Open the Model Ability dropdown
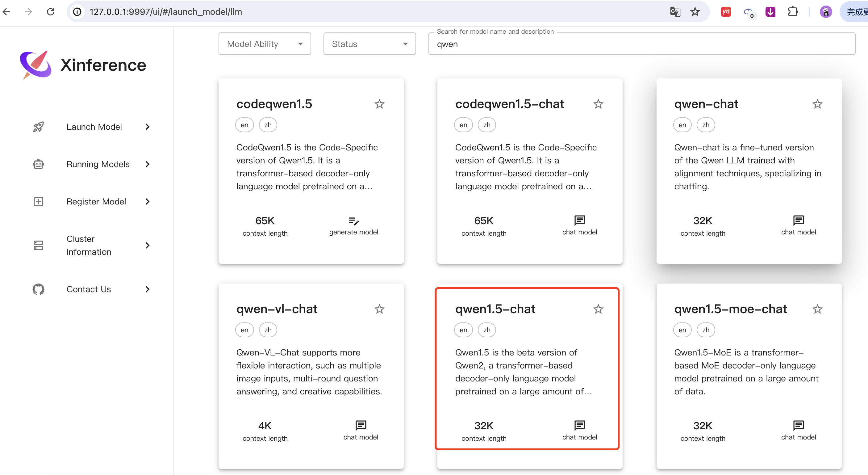Viewport: 868px width, 475px height. 265,44
